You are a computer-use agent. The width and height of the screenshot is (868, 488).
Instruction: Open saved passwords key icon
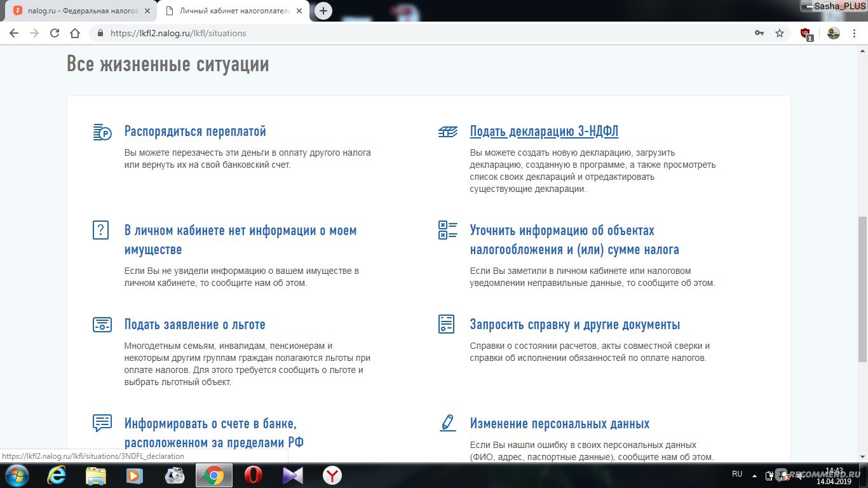(x=759, y=33)
